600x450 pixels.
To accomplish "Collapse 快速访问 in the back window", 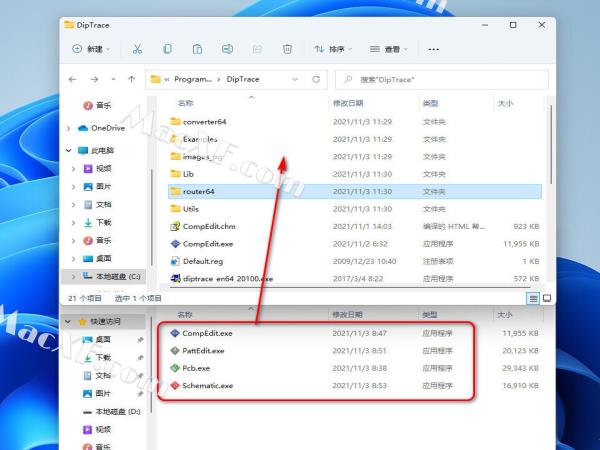I will pos(68,321).
